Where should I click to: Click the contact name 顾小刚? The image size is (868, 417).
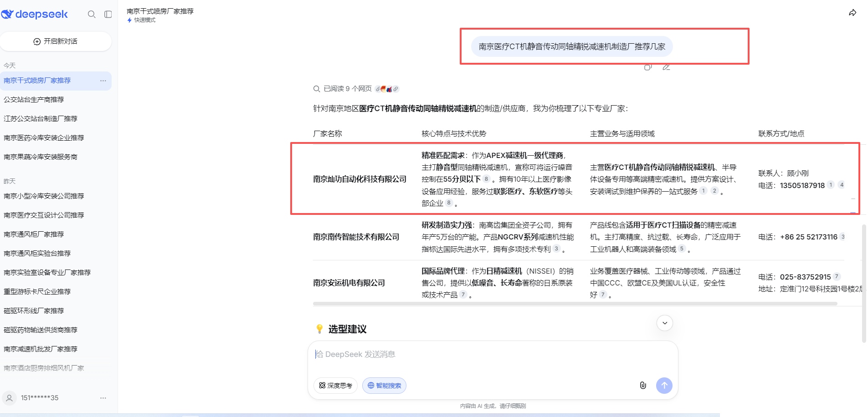pyautogui.click(x=798, y=173)
